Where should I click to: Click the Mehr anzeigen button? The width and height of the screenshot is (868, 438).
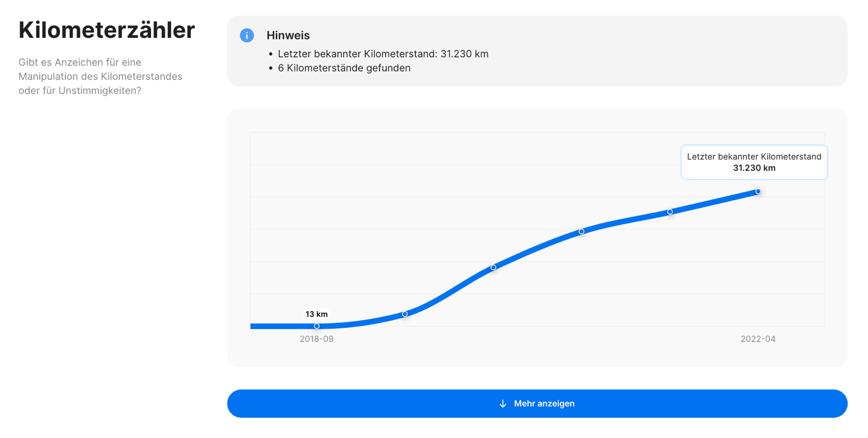point(537,404)
